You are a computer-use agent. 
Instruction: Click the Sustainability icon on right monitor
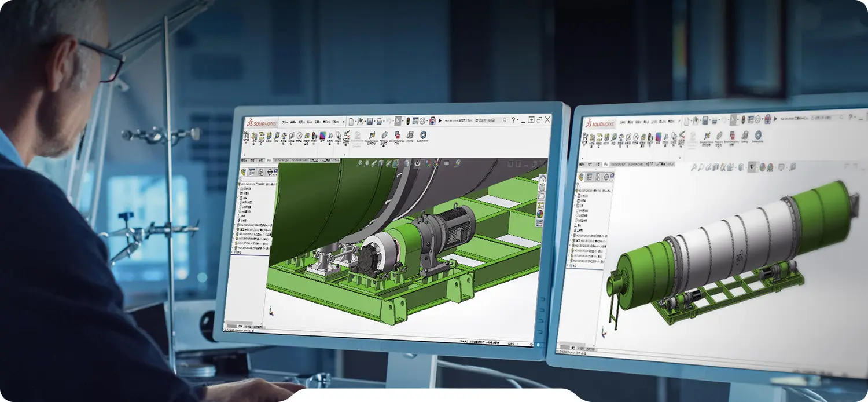coord(757,136)
